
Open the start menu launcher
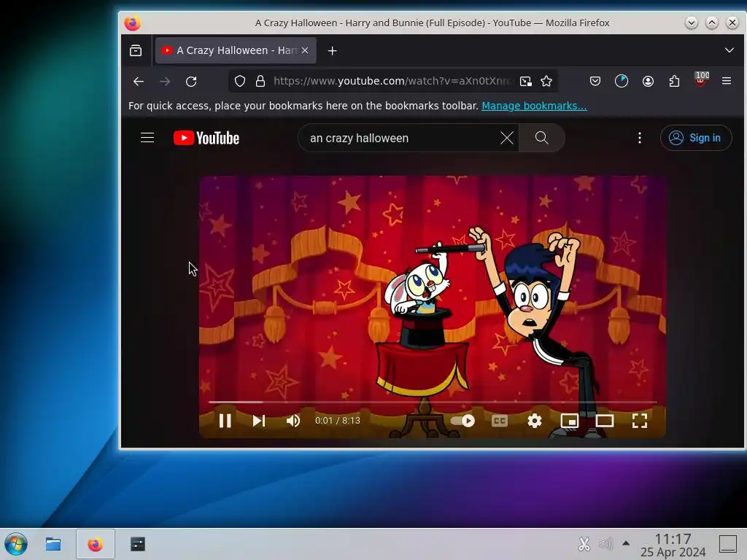[16, 544]
